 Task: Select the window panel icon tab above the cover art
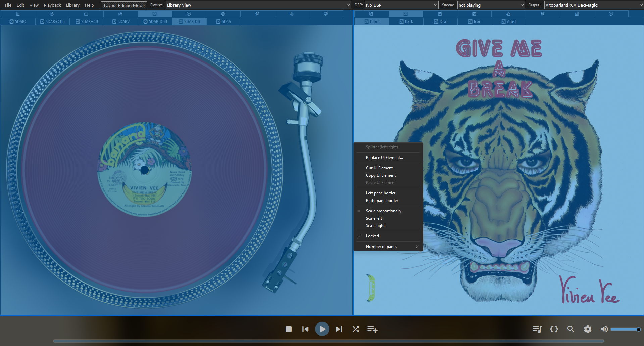474,14
